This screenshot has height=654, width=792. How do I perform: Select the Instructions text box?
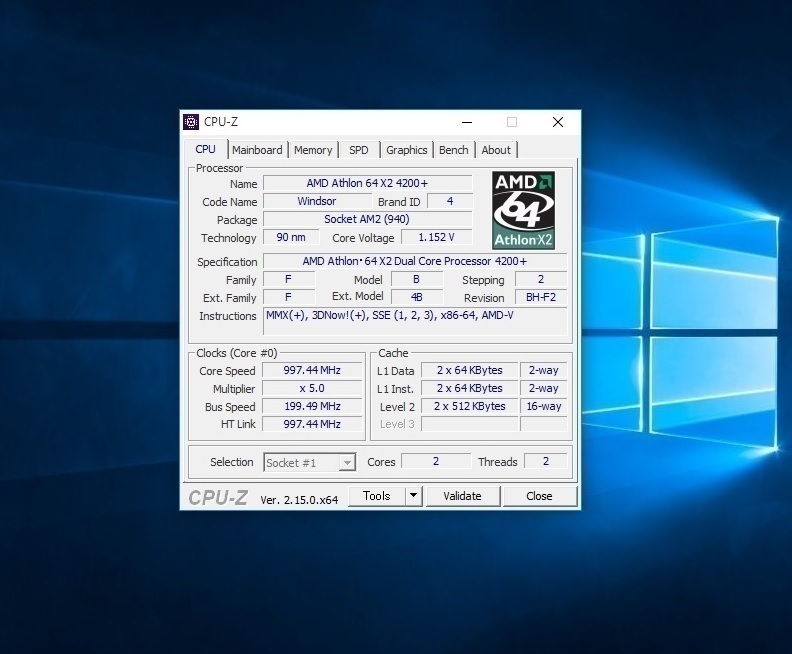tap(414, 320)
